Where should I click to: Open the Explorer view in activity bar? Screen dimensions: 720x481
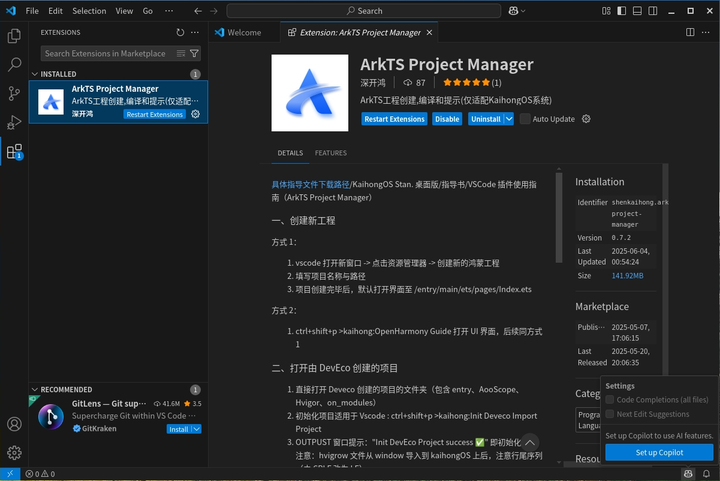pos(14,36)
